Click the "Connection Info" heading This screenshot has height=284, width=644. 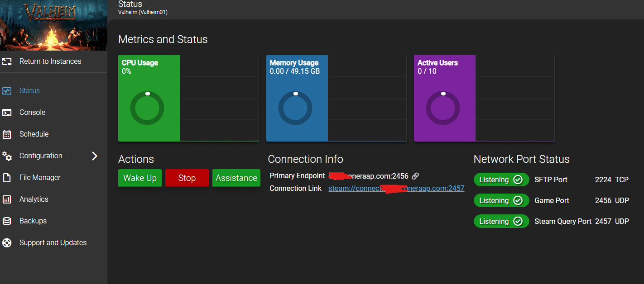[x=306, y=159]
